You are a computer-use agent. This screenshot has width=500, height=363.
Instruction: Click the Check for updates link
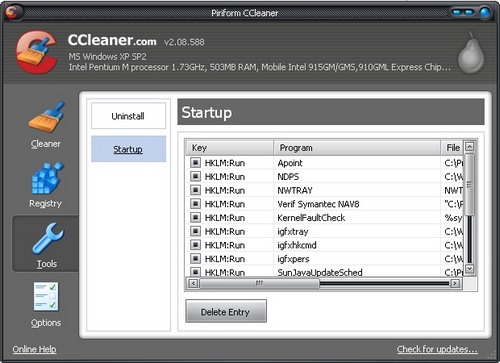[x=437, y=349]
